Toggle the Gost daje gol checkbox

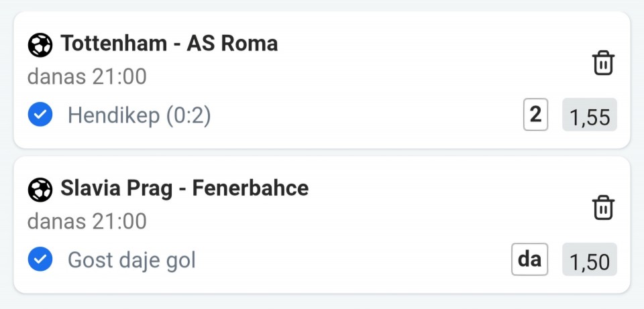tap(40, 259)
